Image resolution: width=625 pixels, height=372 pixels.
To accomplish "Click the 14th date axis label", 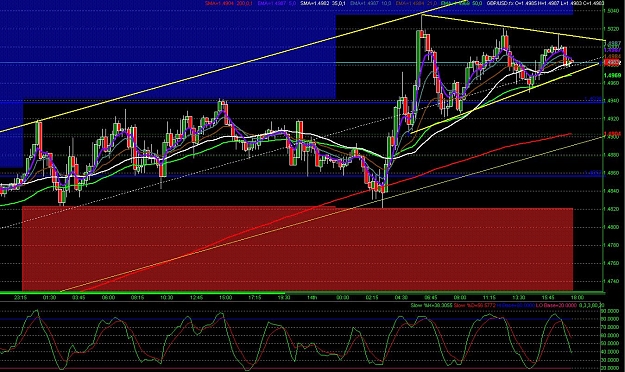I will [312, 297].
